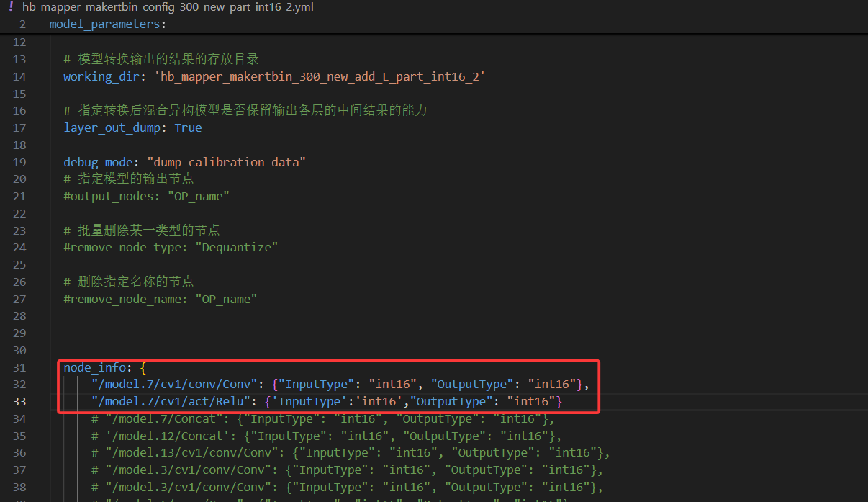Click commented #remove_node_type Dequantize line
Viewport: 868px width, 502px height.
pos(171,248)
